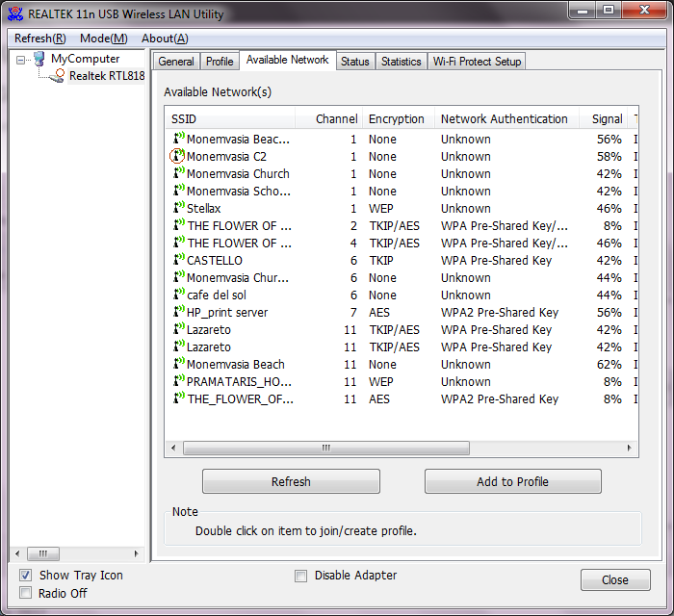Check the Disable Adapter checkbox
The width and height of the screenshot is (674, 616).
(x=301, y=576)
